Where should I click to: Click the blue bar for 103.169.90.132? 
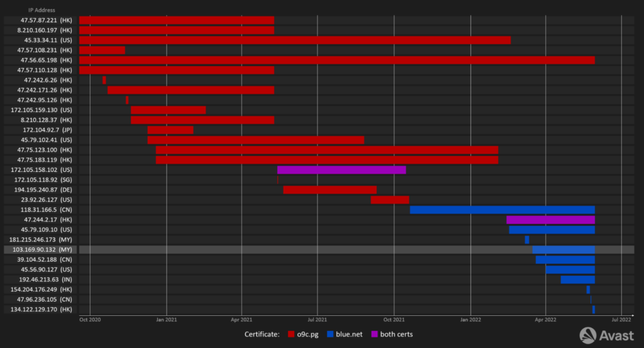[563, 250]
